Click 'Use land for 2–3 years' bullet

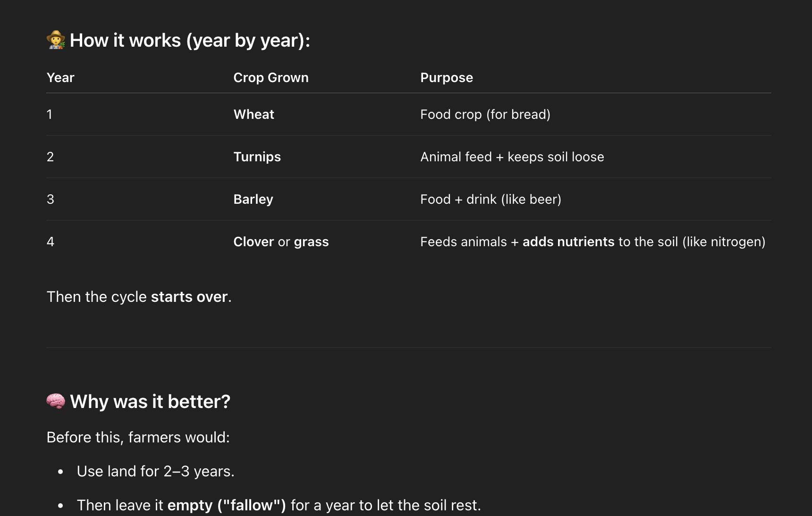(x=156, y=471)
